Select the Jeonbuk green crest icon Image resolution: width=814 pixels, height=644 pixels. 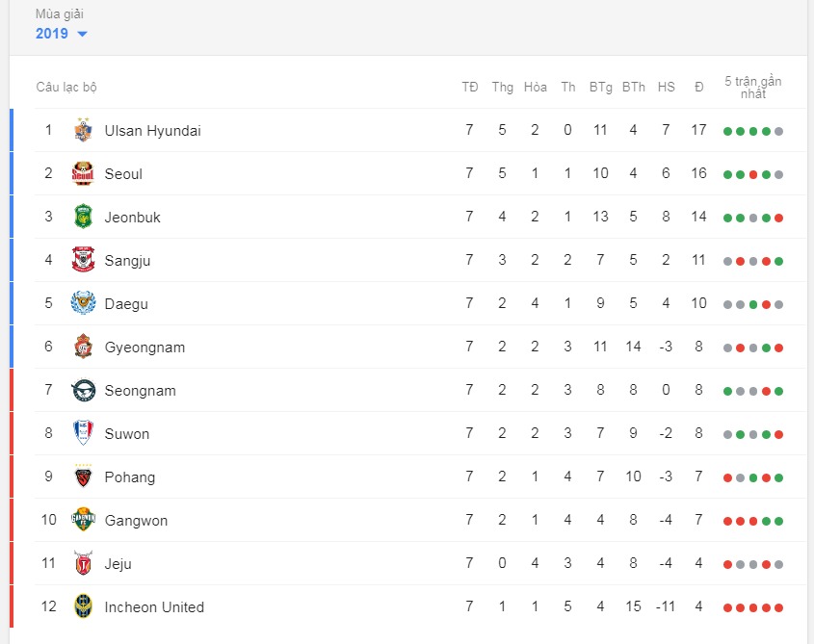[83, 217]
